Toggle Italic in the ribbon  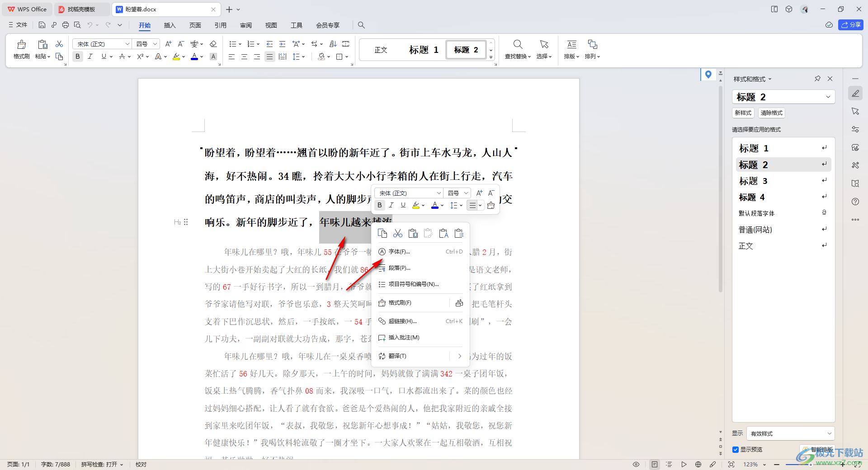coord(90,56)
